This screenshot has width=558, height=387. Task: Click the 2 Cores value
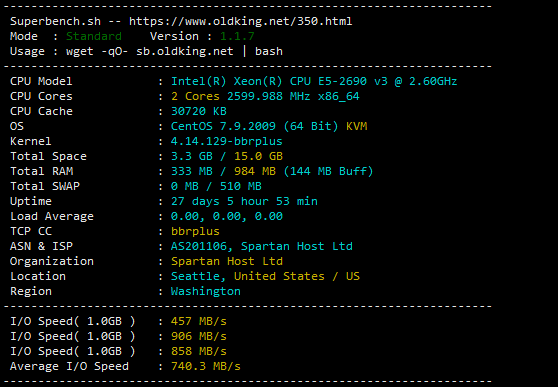[195, 96]
